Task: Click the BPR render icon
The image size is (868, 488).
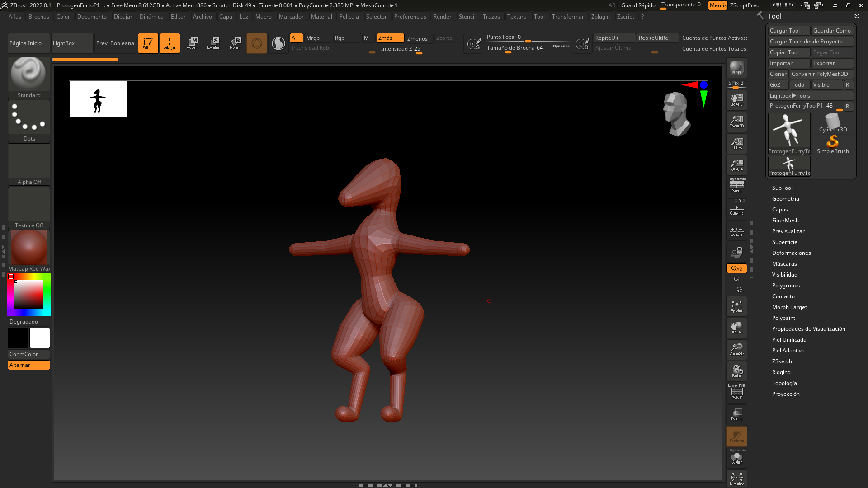Action: pos(736,68)
